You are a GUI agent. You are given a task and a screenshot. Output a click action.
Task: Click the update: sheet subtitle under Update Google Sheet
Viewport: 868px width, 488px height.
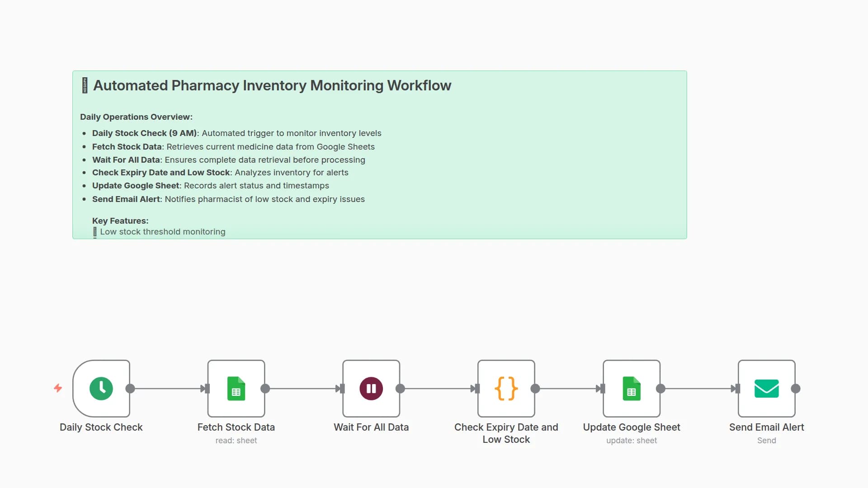click(632, 440)
